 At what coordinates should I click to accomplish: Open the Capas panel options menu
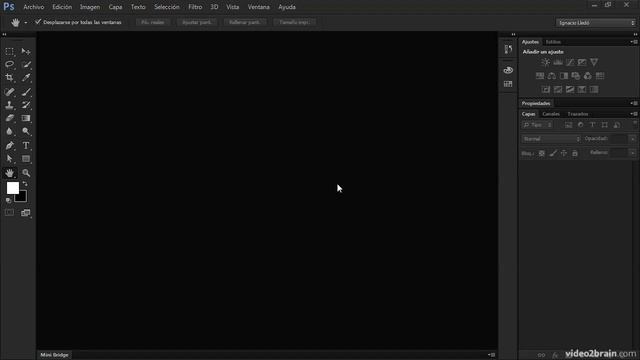click(x=634, y=114)
